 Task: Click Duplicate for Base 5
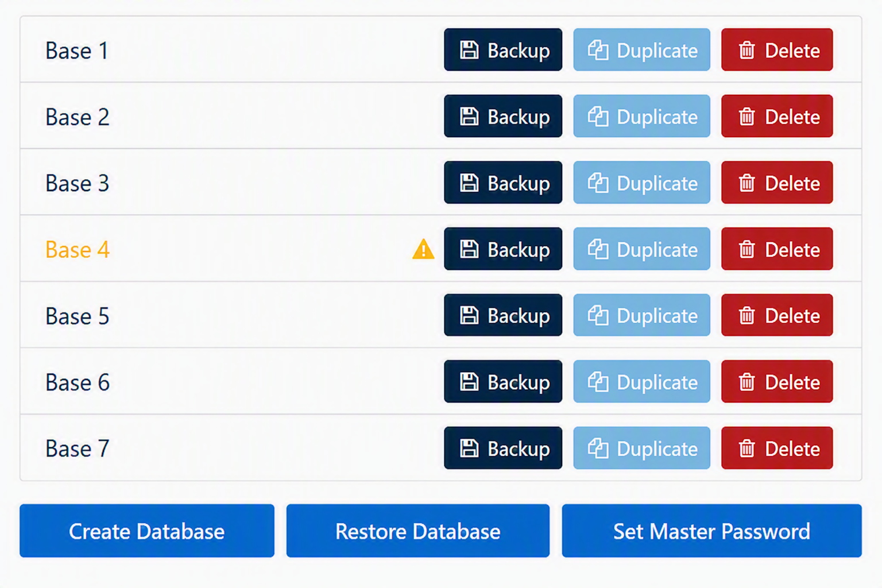(x=641, y=315)
